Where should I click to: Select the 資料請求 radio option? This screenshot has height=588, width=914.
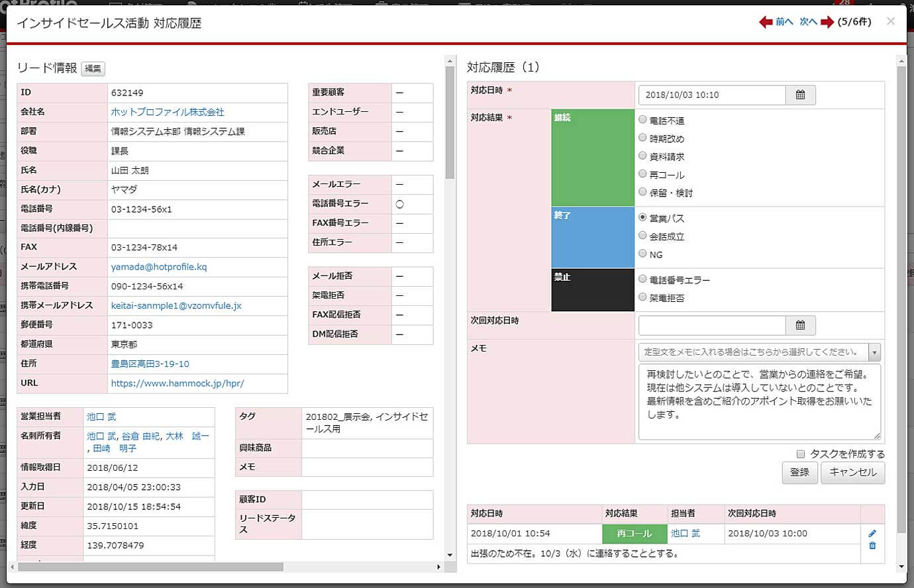coord(642,156)
